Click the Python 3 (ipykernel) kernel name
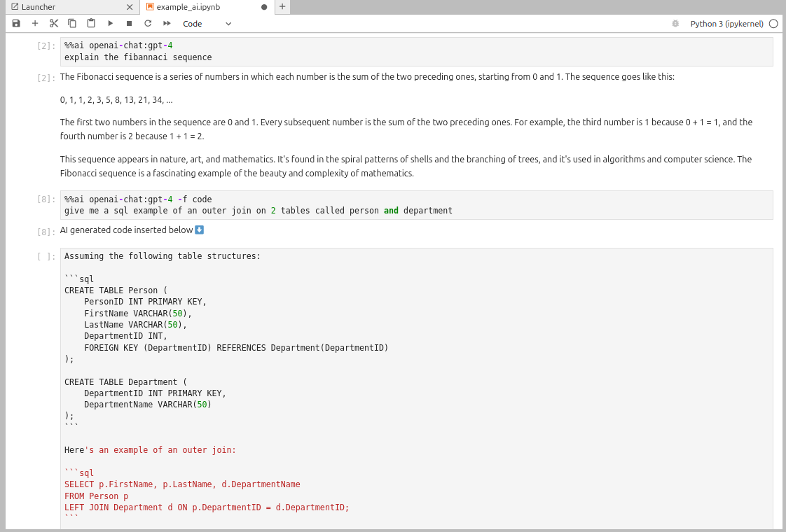 tap(726, 24)
